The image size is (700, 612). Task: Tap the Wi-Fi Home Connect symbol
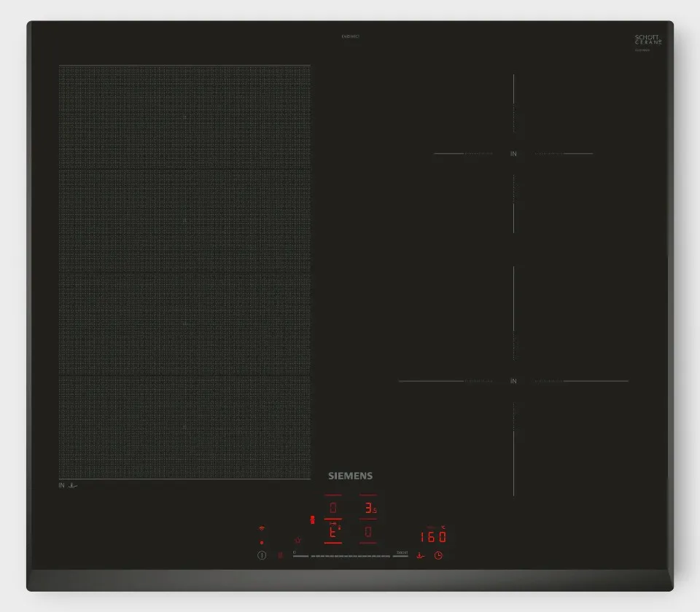coord(261,527)
